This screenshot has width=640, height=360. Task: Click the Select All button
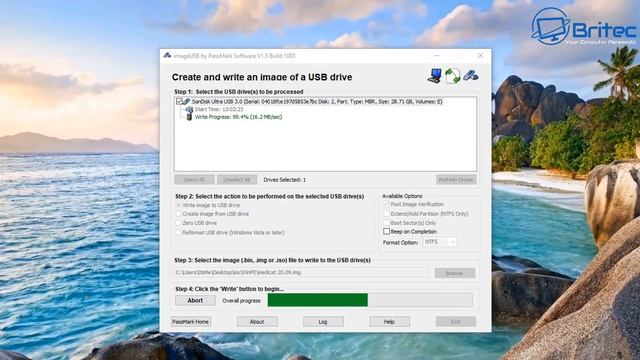pyautogui.click(x=194, y=180)
